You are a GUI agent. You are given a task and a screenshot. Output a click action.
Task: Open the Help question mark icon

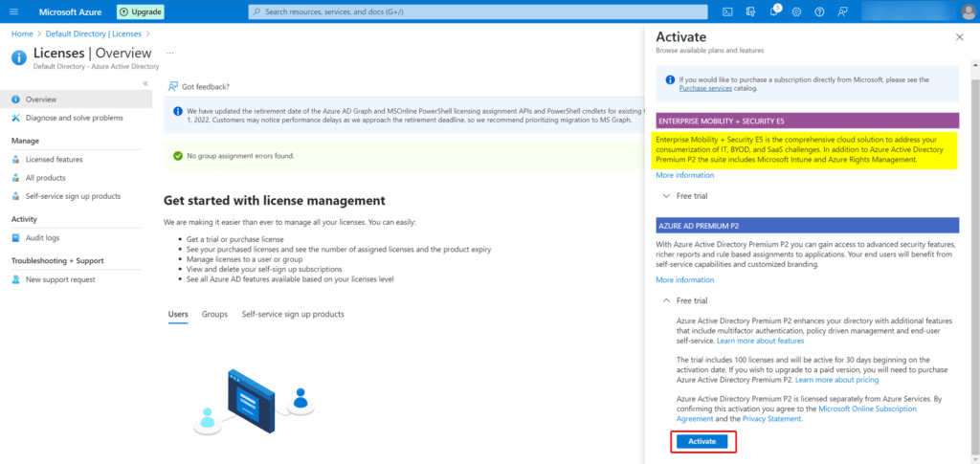[x=819, y=11]
